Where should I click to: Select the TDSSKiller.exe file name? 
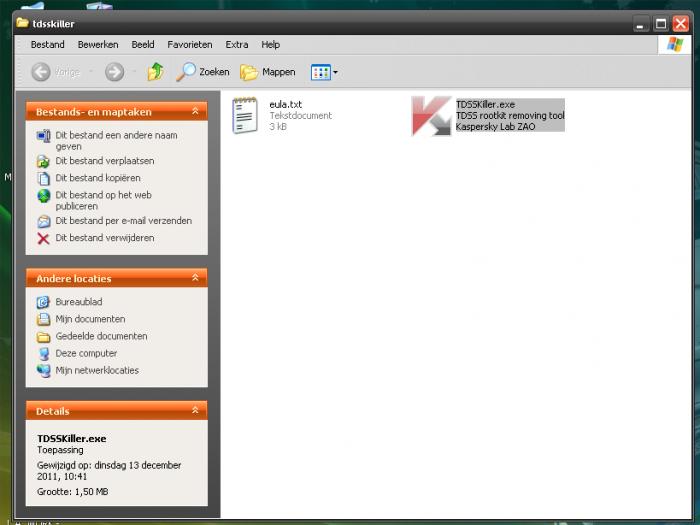(485, 104)
